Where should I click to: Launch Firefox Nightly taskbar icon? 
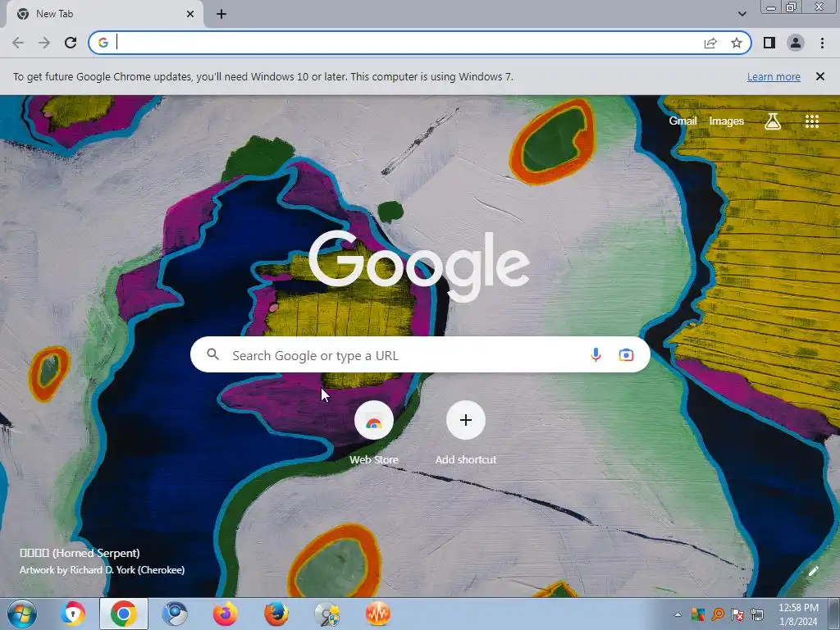click(225, 614)
